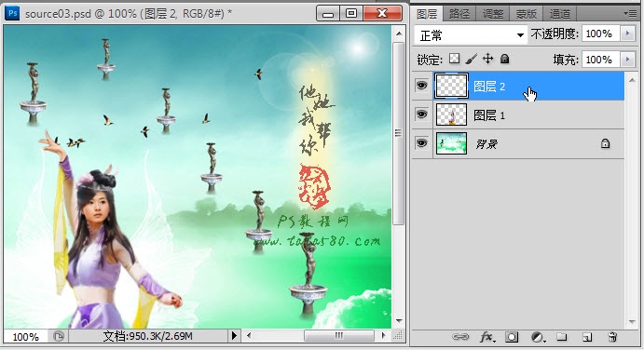Viewport: 644px width, 350px height.
Task: Switch to the 通道 tab
Action: tap(560, 14)
